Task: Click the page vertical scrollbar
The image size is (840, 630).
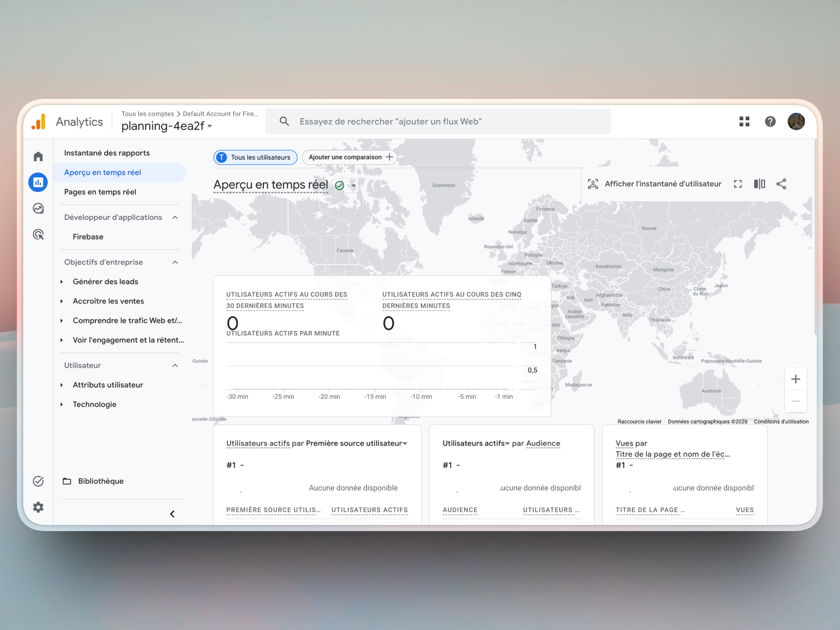Action: click(x=815, y=237)
